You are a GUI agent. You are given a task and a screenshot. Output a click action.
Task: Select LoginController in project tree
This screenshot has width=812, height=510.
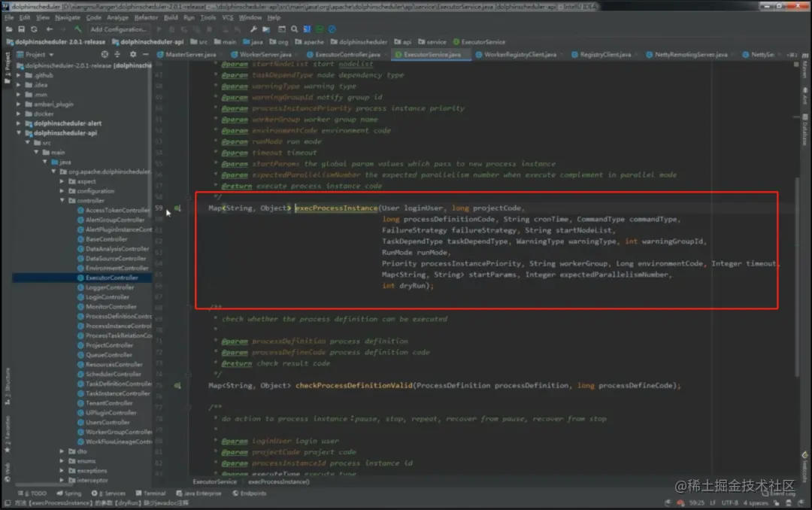[x=108, y=297]
